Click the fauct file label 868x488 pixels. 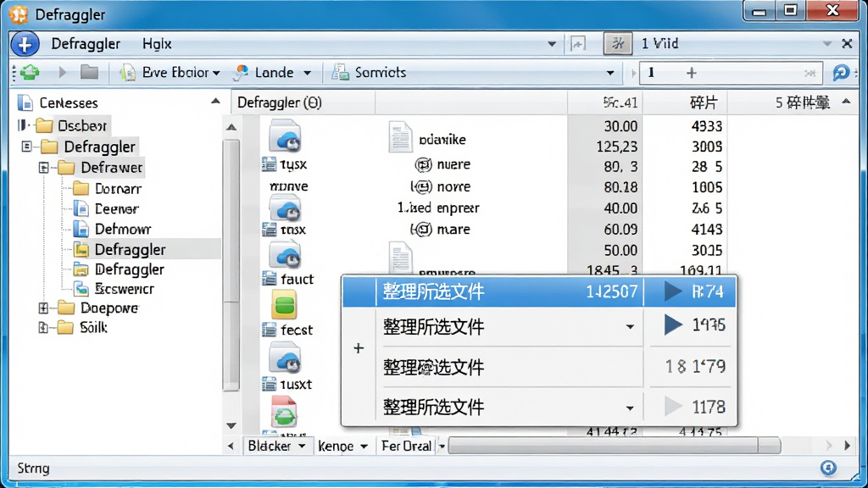coord(297,280)
